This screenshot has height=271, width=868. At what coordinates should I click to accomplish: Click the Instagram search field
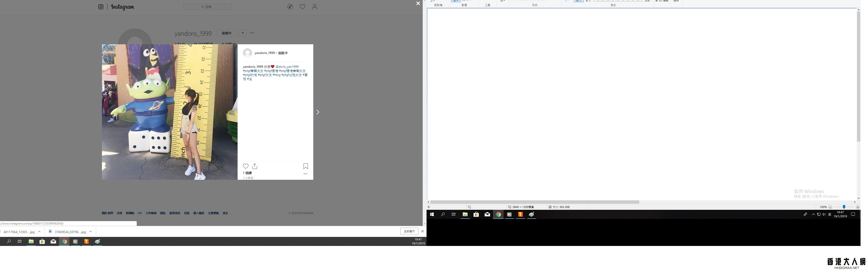pos(208,7)
